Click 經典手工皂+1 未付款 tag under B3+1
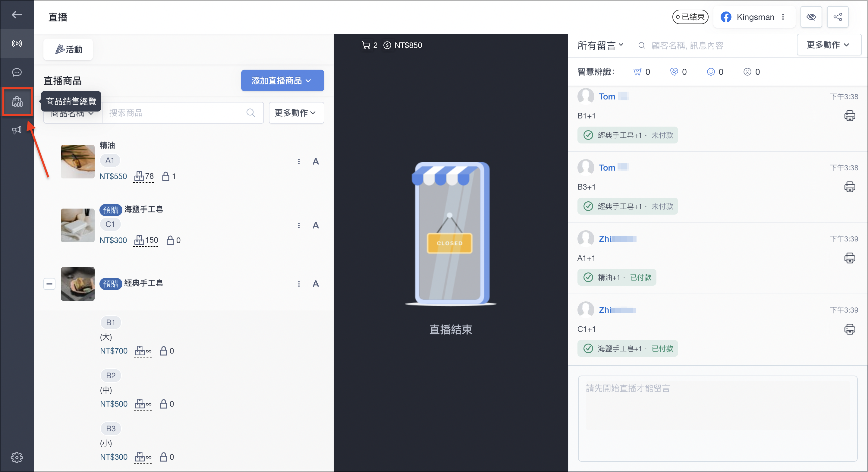Viewport: 868px width, 472px height. pos(627,206)
